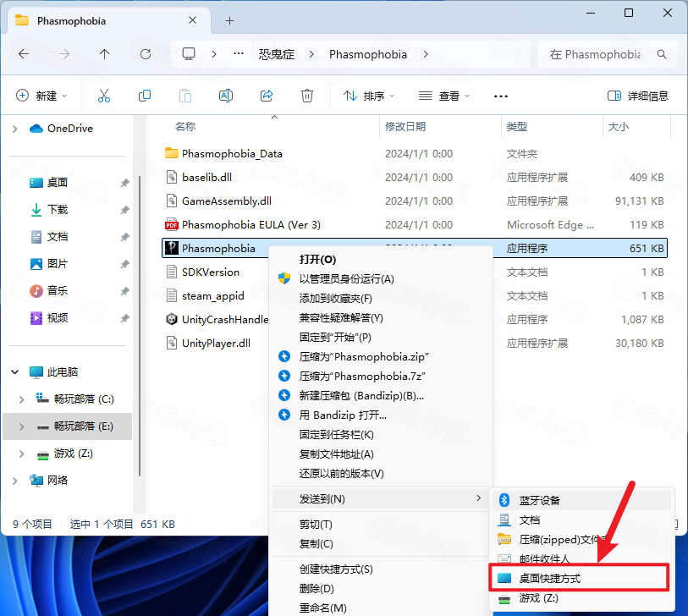
Task: Select the GameAssembly.dll file
Action: 227,201
